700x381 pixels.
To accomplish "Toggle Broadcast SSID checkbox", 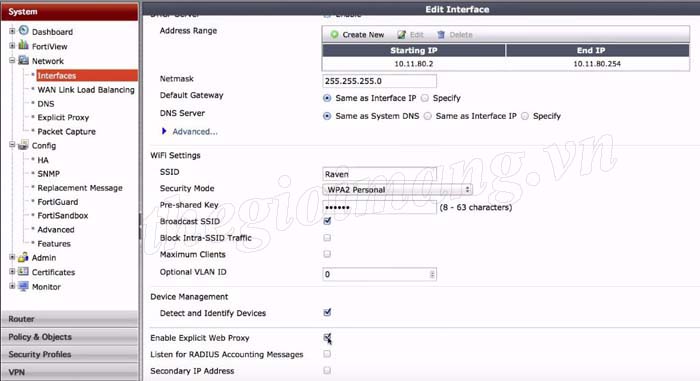I will 327,221.
